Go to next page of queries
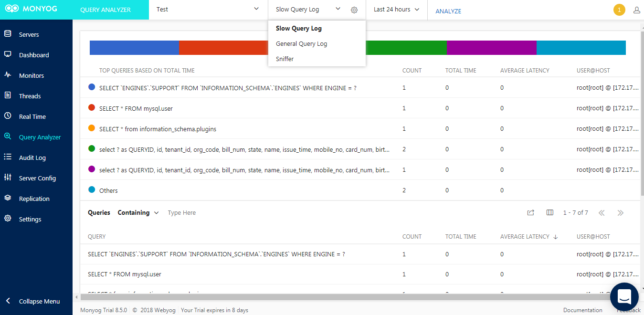The height and width of the screenshot is (315, 644). pos(621,213)
